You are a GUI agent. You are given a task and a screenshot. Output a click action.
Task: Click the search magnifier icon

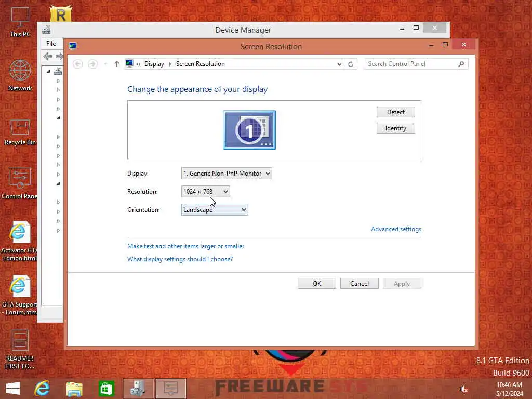click(461, 64)
